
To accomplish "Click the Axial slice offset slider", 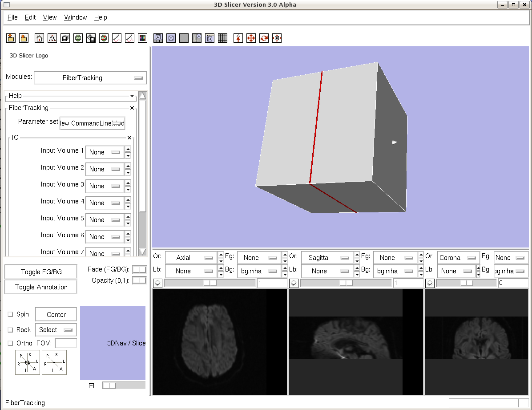I will pos(209,283).
